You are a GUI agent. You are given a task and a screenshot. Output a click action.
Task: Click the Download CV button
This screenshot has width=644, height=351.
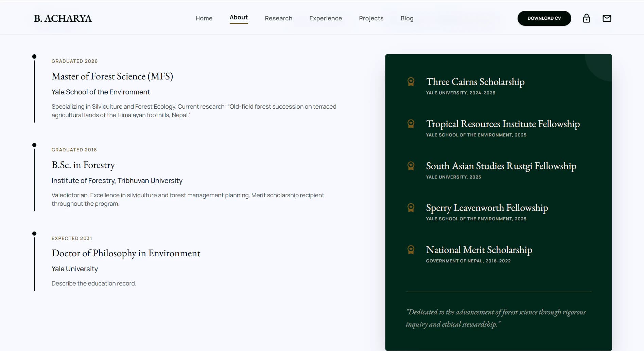(x=544, y=18)
